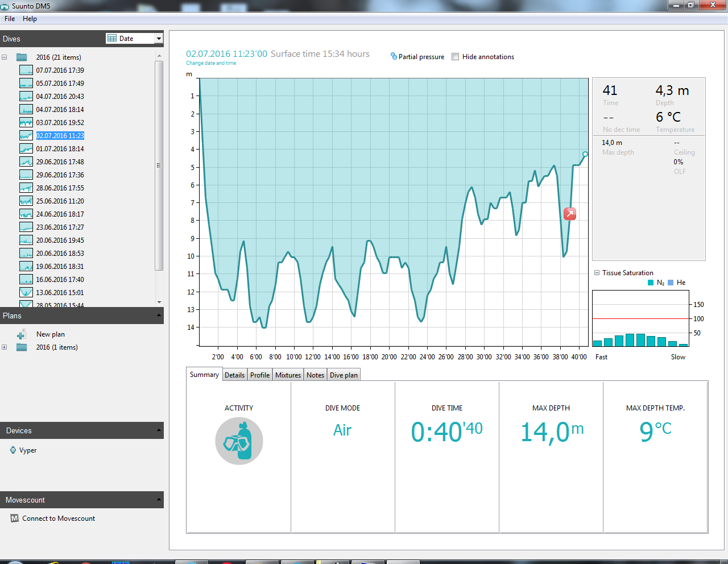The image size is (728, 564).
Task: Click the 2016 dives folder icon
Action: tap(22, 57)
